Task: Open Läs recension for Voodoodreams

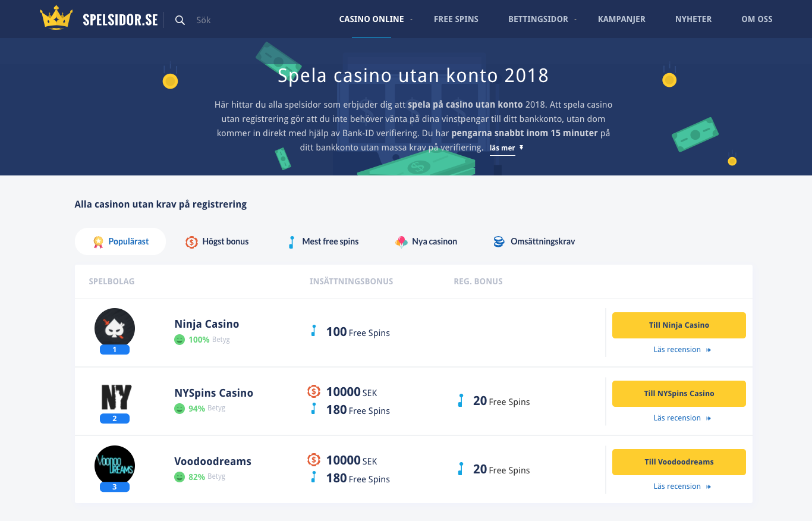Action: 682,487
